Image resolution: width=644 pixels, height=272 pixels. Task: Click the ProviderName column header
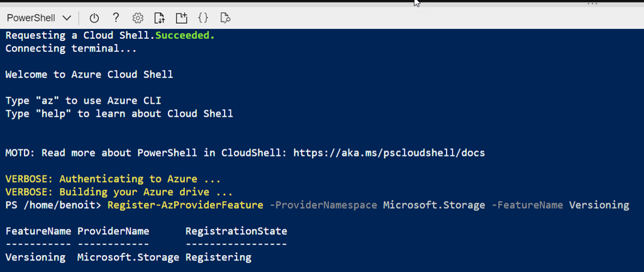[x=113, y=232]
